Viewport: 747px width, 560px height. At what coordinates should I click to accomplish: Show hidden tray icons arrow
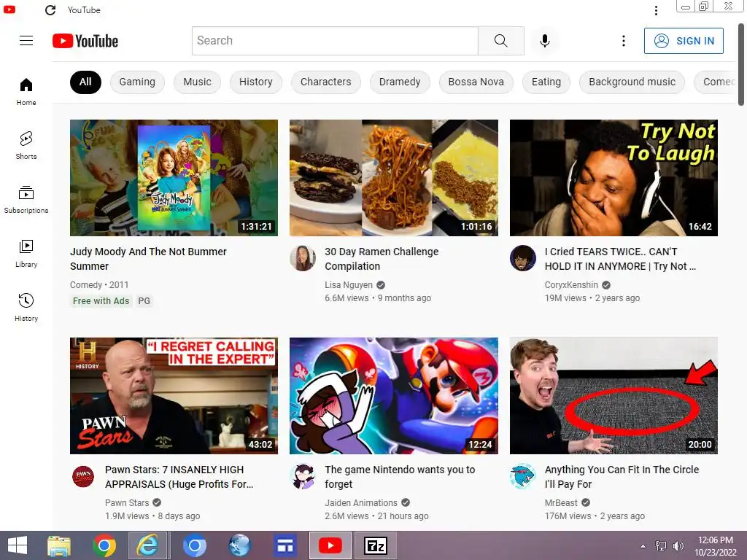(x=643, y=546)
